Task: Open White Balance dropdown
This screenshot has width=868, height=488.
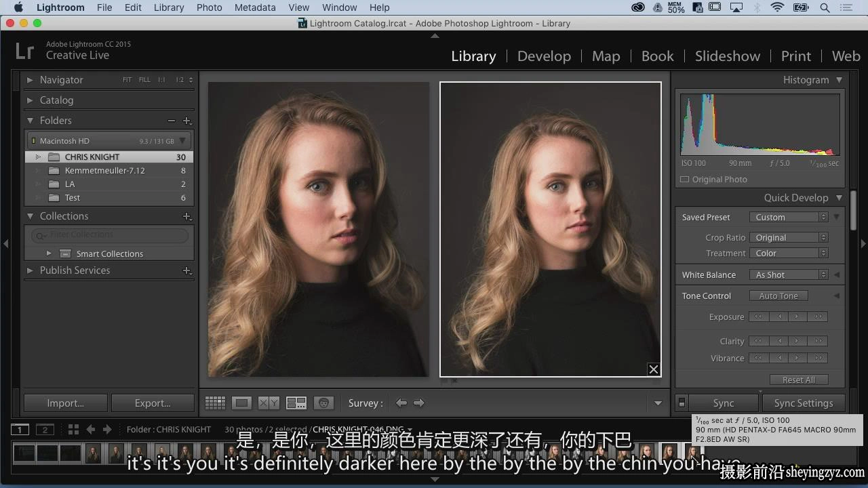Action: 789,275
